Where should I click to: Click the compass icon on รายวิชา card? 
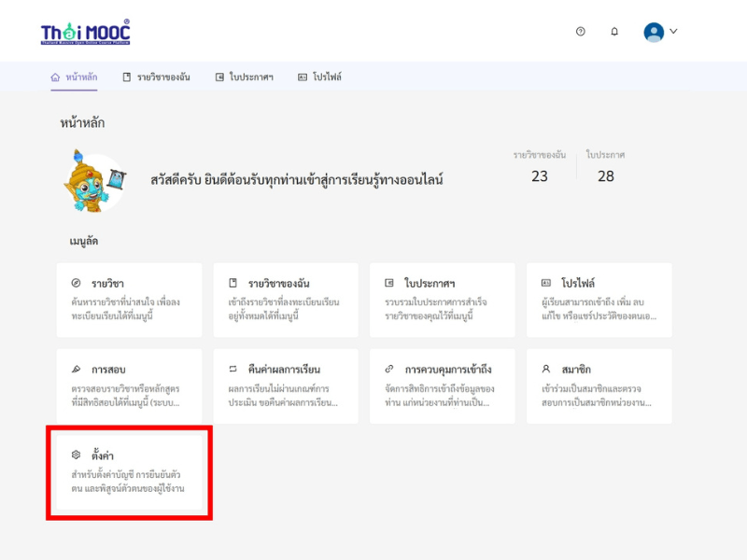click(76, 283)
